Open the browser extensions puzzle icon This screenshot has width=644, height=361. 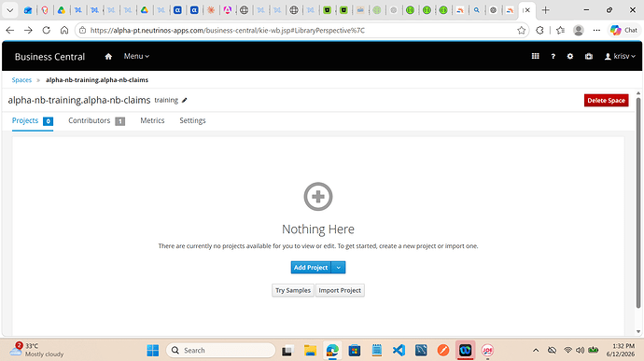[539, 31]
